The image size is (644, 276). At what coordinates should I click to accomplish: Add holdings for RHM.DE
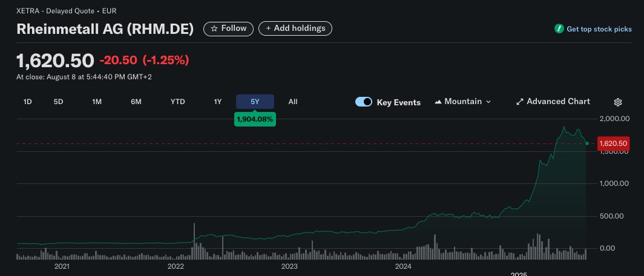295,28
